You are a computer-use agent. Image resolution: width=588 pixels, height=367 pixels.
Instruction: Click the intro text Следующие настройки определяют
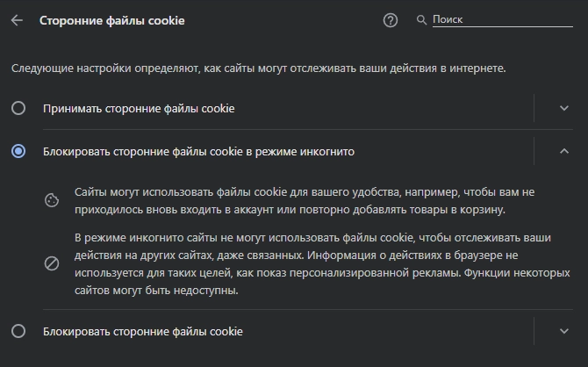pos(258,68)
